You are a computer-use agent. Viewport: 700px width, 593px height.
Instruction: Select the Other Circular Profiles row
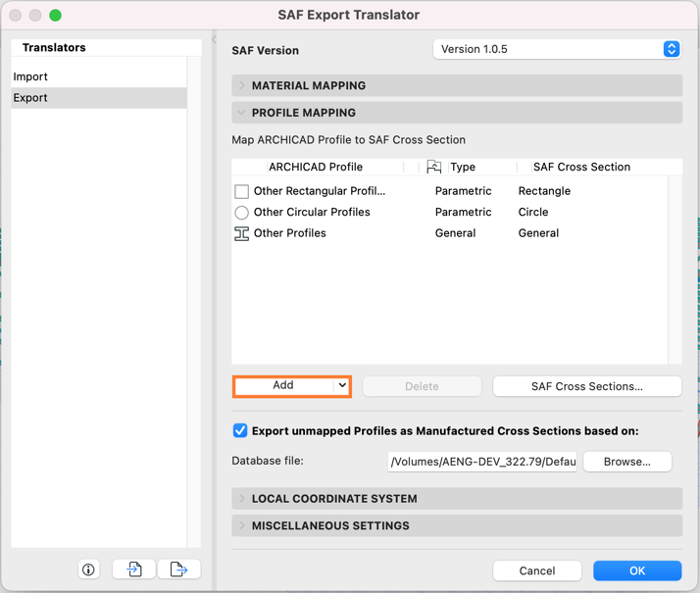coord(450,213)
